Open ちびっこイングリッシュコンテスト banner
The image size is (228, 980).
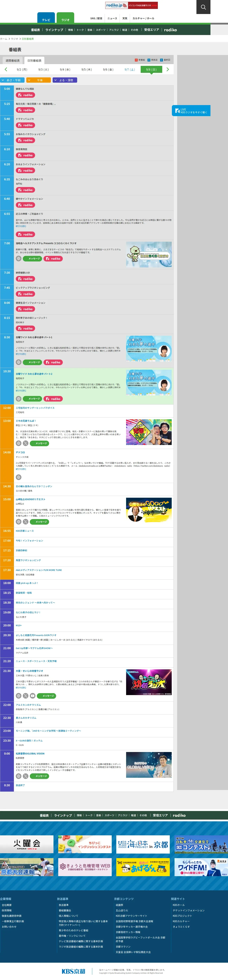click(x=85, y=844)
